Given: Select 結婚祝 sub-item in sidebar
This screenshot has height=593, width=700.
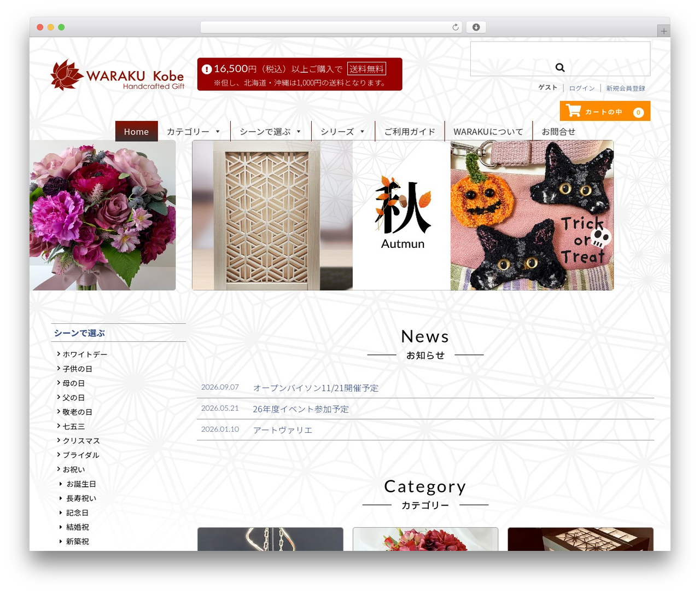Looking at the screenshot, I should [x=77, y=527].
